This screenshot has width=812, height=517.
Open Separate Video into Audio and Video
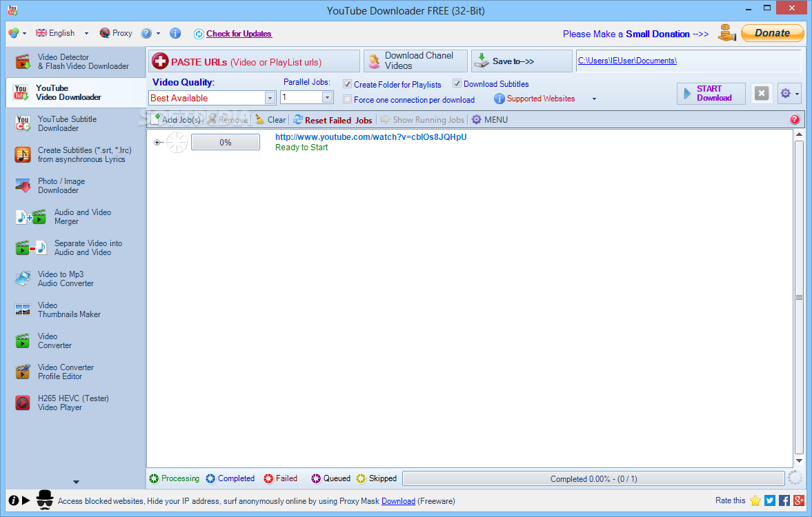[x=76, y=248]
